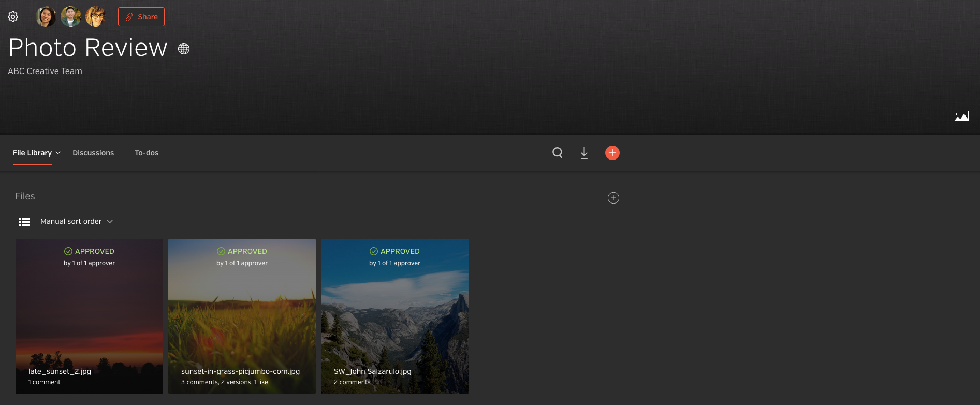
Task: Click the Photo Review title
Action: 88,48
